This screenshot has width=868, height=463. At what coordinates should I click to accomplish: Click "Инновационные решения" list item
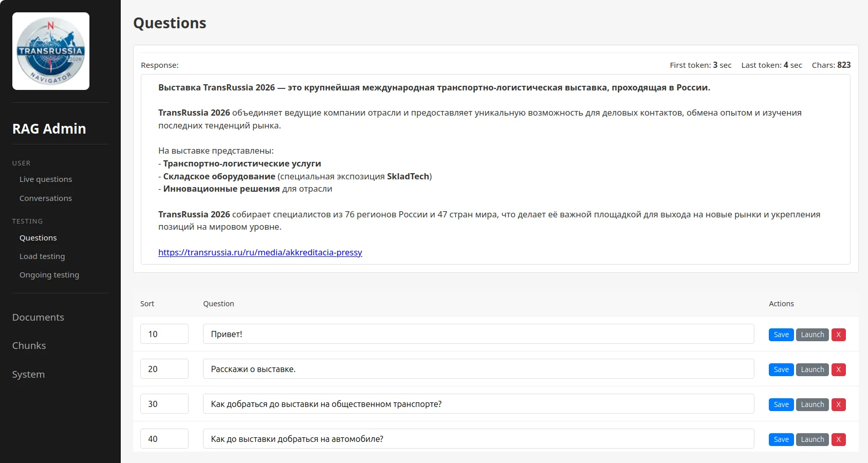click(245, 189)
